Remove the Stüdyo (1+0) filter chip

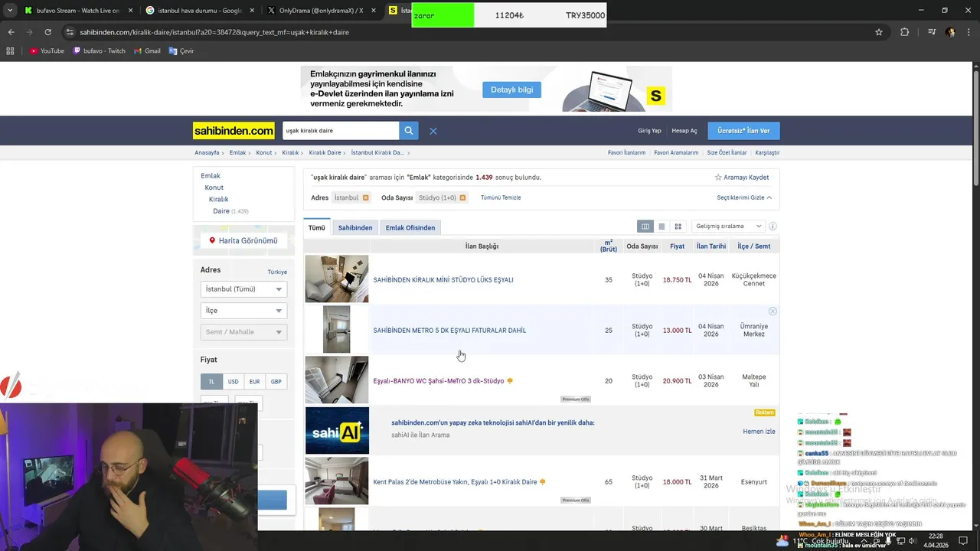(462, 198)
